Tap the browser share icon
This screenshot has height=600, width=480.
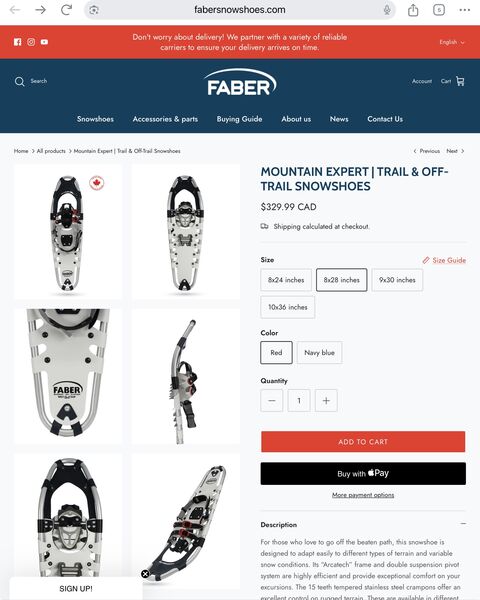(413, 10)
